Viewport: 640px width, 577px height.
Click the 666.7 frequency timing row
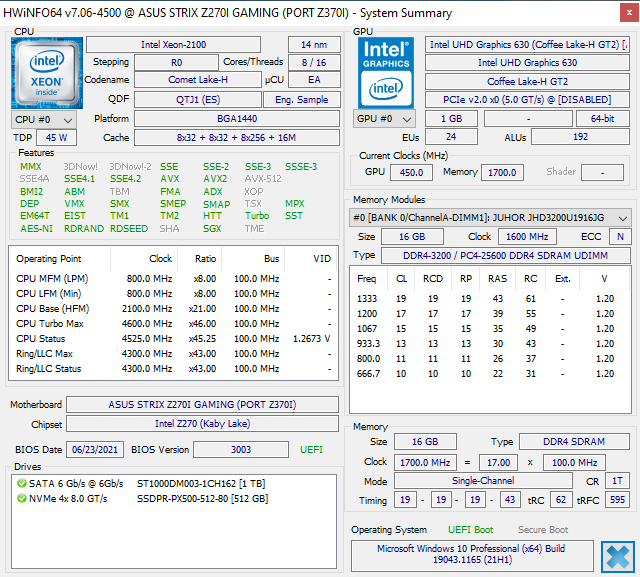click(x=489, y=374)
